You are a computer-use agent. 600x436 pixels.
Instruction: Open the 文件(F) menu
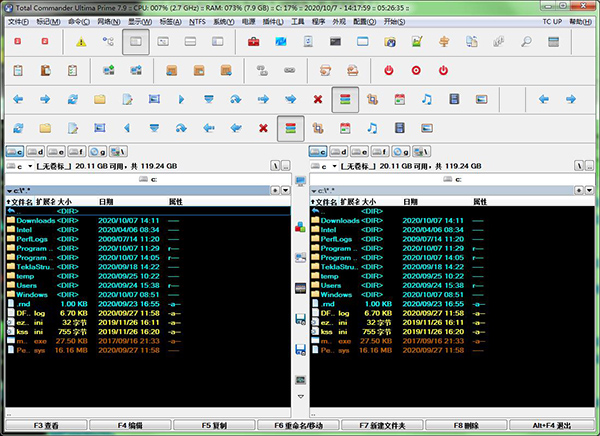[x=18, y=22]
